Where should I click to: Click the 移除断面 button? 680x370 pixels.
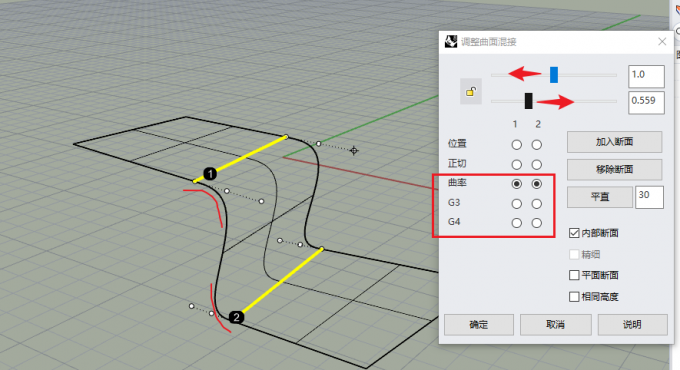pos(615,169)
